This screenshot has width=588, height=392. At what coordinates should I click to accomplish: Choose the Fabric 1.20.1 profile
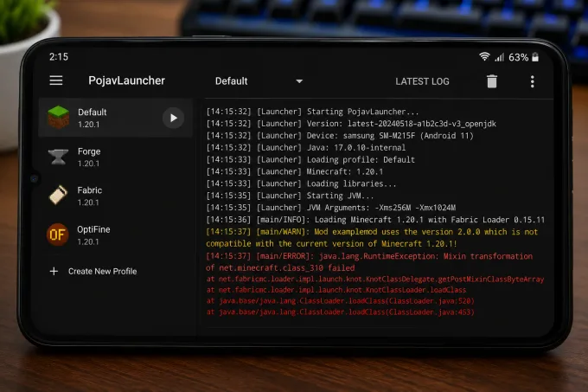(x=116, y=196)
